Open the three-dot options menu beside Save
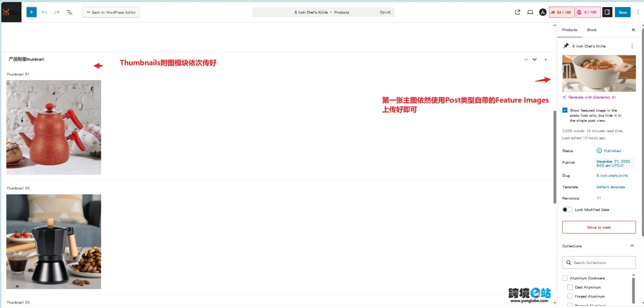Screen dimensions: 644x308 tap(638, 12)
